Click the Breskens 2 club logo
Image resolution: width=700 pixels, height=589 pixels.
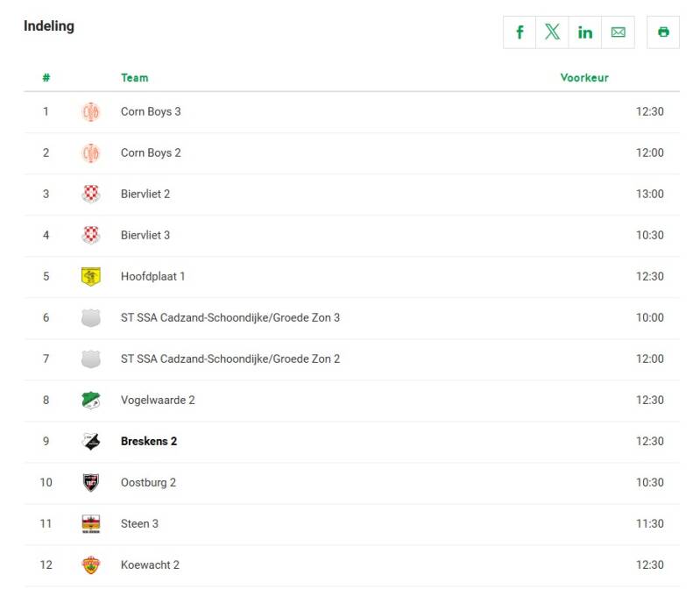click(90, 441)
